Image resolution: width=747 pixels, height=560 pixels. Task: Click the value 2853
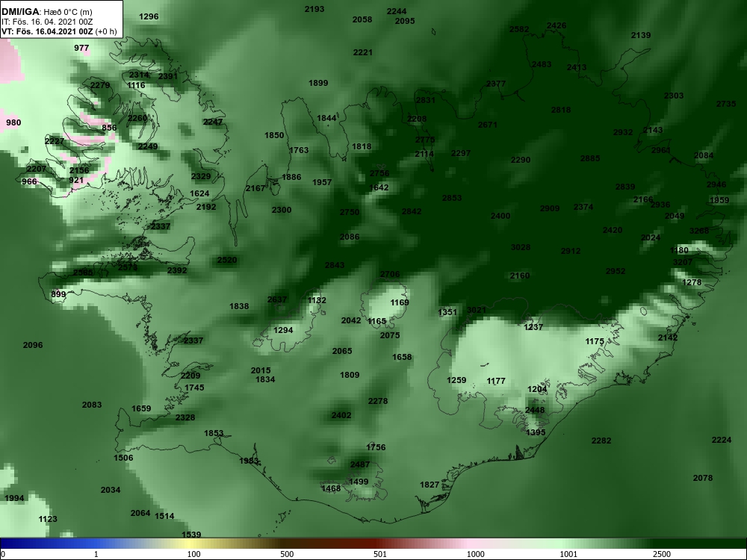[x=452, y=198]
